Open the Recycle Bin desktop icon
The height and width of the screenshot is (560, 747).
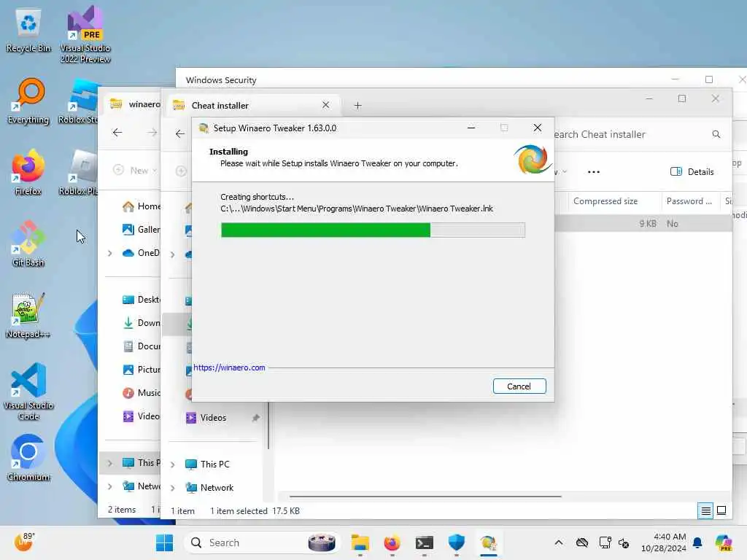(x=28, y=31)
